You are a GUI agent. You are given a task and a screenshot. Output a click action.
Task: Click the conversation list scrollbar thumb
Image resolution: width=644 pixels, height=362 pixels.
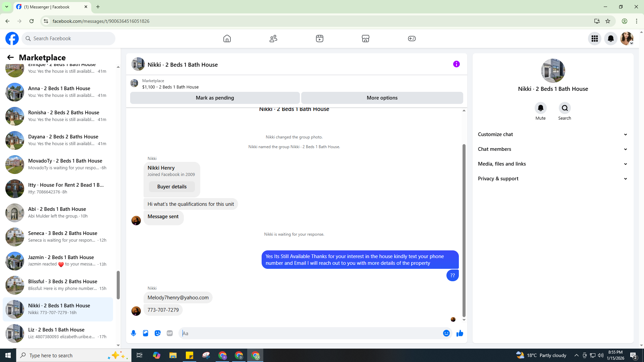[x=118, y=285]
